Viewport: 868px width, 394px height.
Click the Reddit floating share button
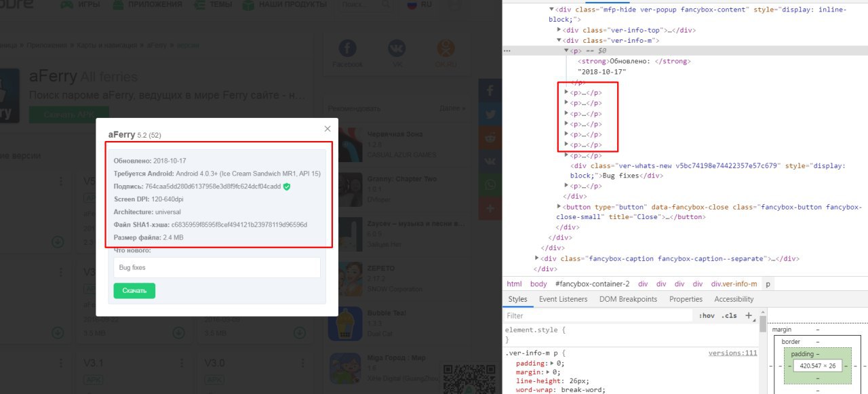[x=490, y=138]
